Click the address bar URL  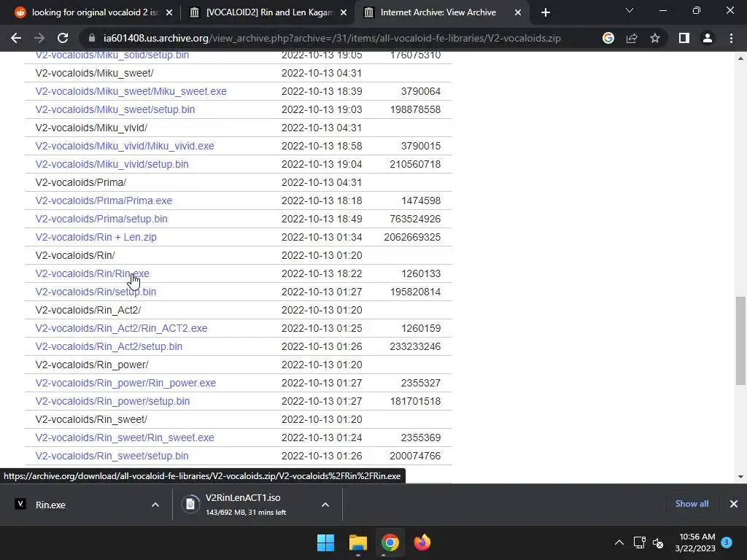[332, 38]
